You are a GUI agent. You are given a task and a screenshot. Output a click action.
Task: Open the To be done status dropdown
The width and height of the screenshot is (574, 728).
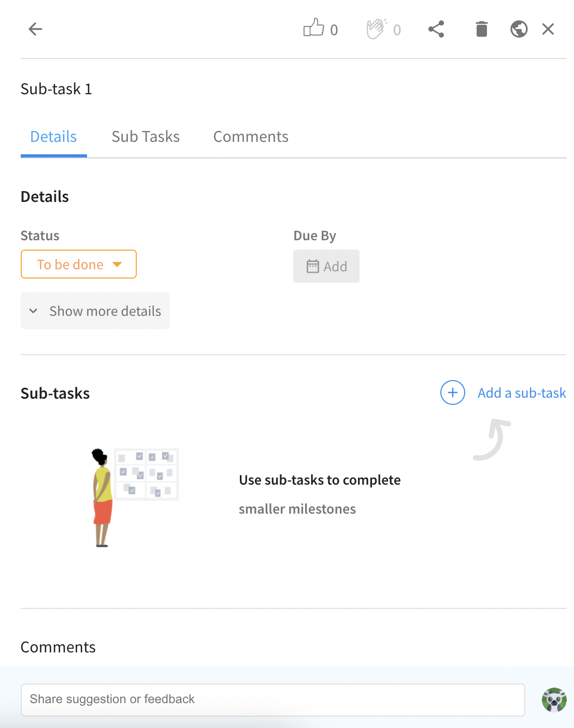pyautogui.click(x=79, y=264)
